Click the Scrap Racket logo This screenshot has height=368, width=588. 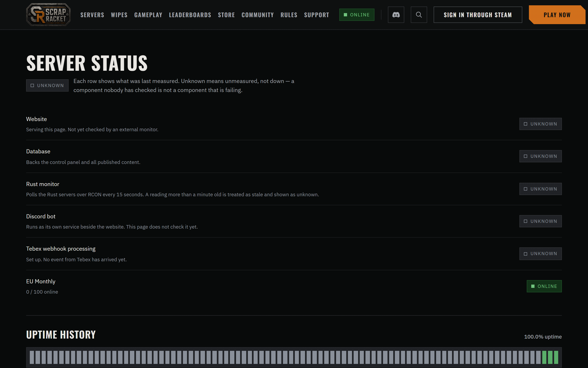48,15
